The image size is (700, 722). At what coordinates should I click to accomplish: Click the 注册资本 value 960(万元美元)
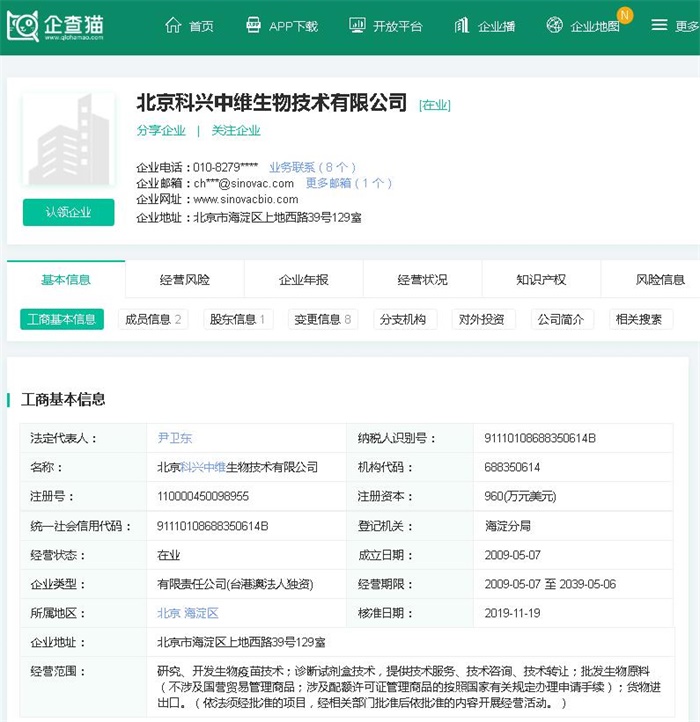pyautogui.click(x=520, y=496)
